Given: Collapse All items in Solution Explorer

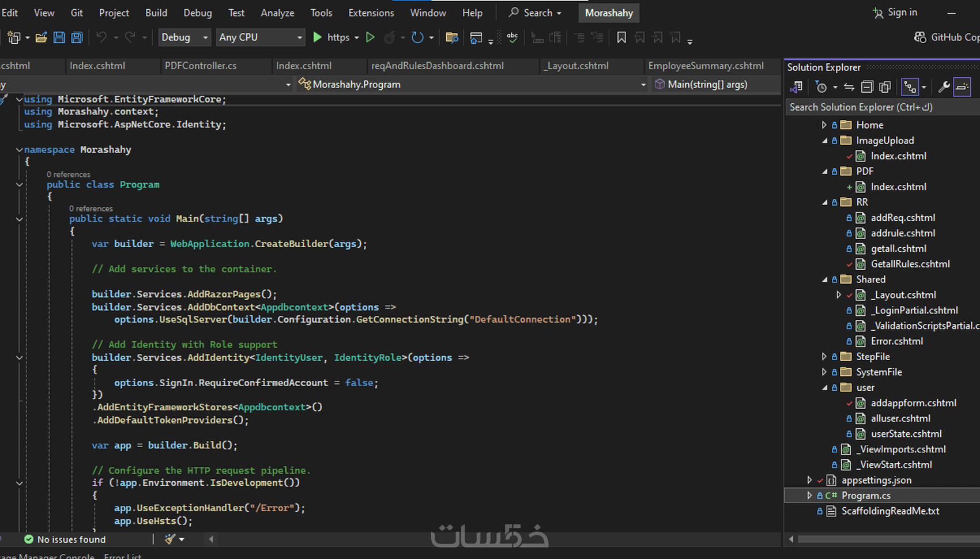Looking at the screenshot, I should click(x=867, y=87).
